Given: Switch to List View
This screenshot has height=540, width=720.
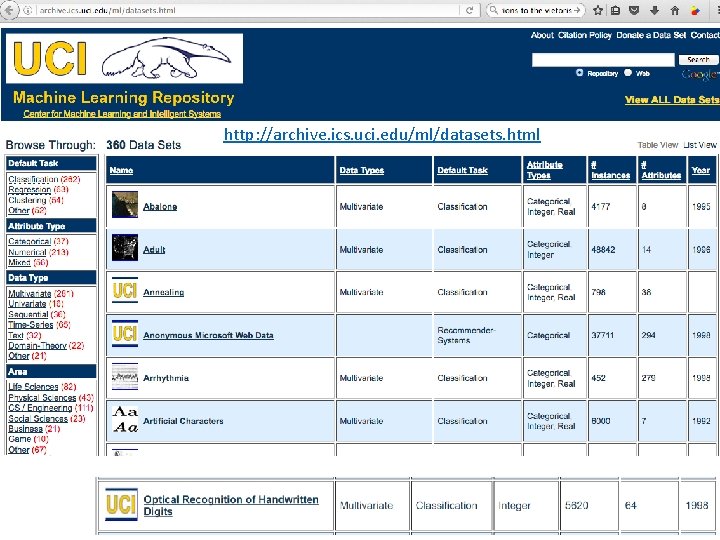Looking at the screenshot, I should [x=700, y=145].
